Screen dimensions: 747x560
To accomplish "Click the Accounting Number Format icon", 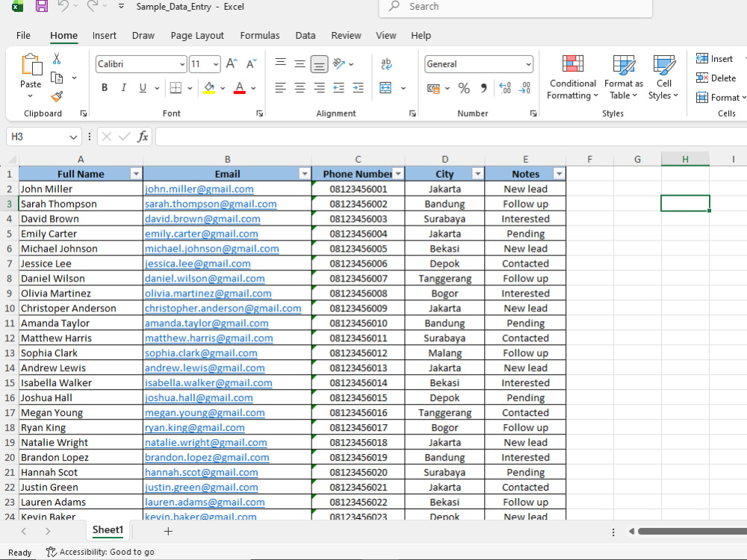I will [x=433, y=88].
